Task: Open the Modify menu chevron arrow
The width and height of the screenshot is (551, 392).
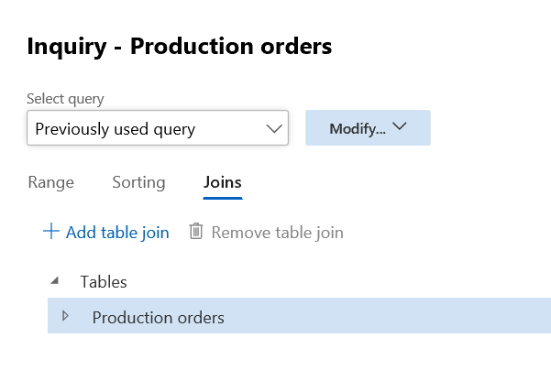Action: pyautogui.click(x=399, y=128)
